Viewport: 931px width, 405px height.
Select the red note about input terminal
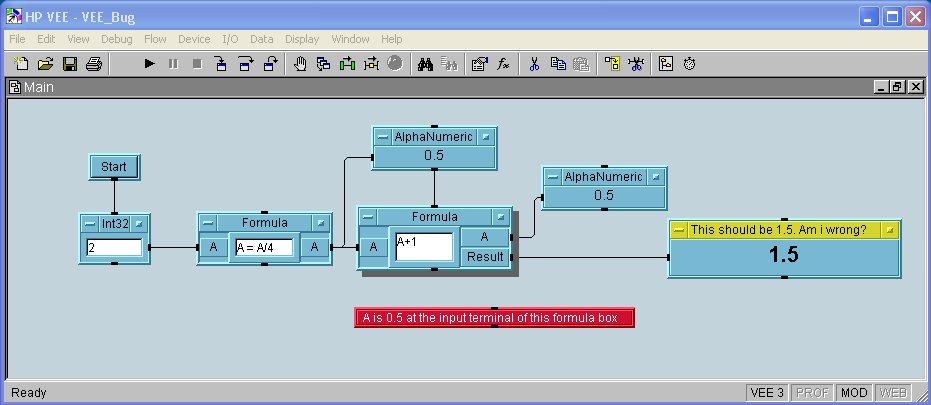494,318
